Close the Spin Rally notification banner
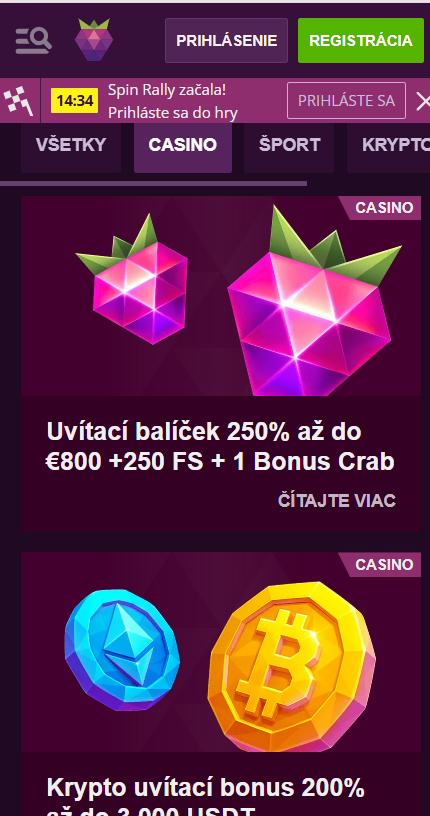Screen dimensions: 430x816 [422, 101]
